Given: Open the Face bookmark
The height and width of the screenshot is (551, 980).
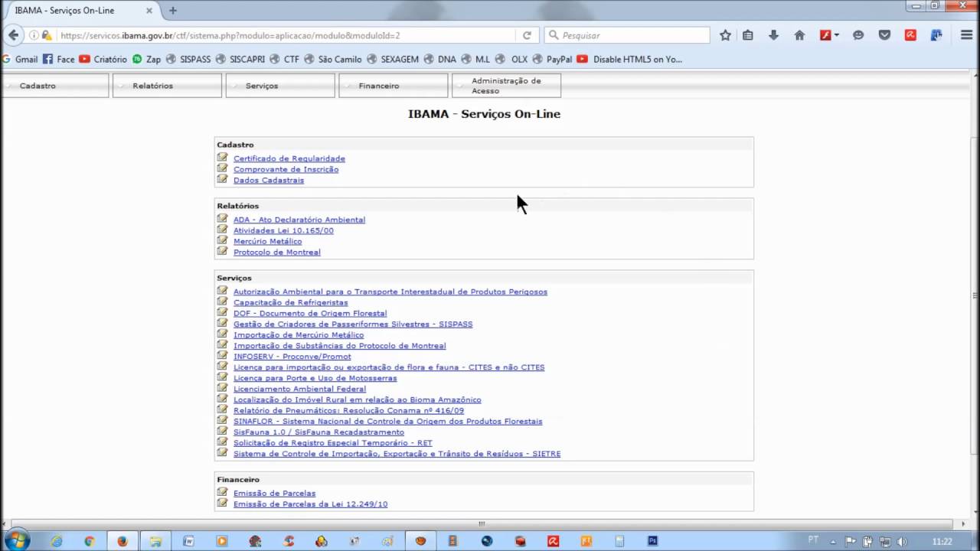Looking at the screenshot, I should [59, 59].
